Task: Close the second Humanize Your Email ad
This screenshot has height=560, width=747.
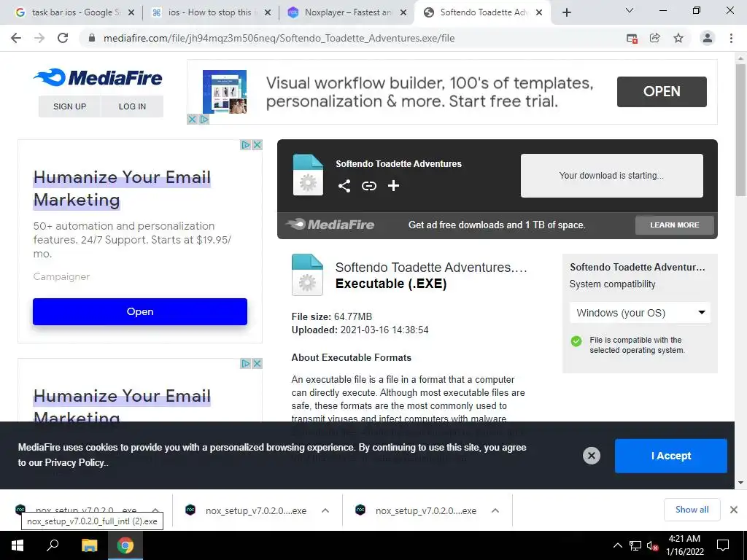Action: (x=258, y=363)
